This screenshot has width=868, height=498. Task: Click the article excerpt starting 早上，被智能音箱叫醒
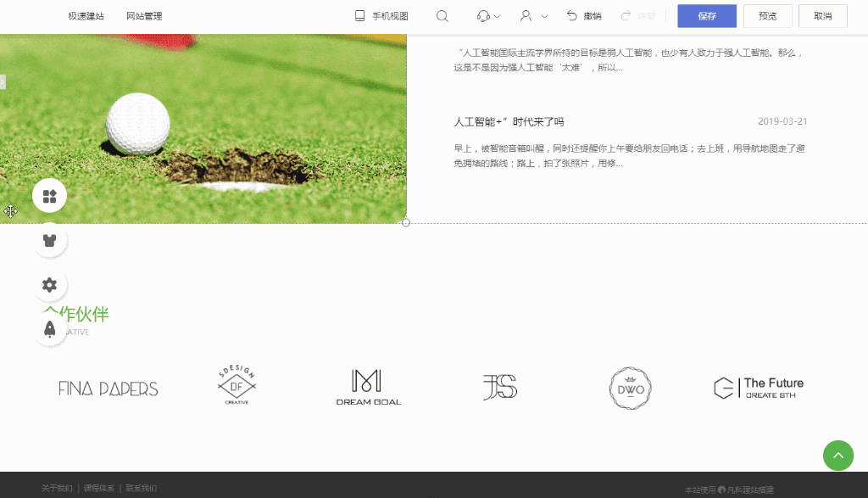[630, 155]
